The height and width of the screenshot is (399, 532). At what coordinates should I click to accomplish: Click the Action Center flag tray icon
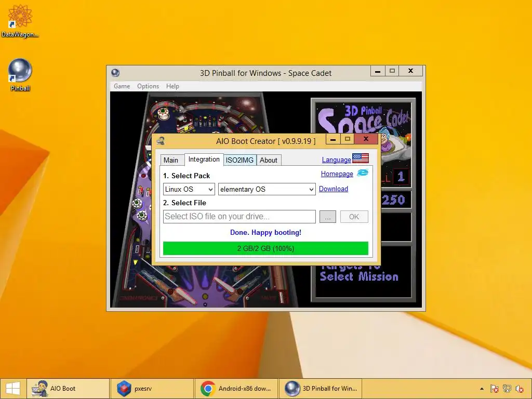pyautogui.click(x=495, y=389)
